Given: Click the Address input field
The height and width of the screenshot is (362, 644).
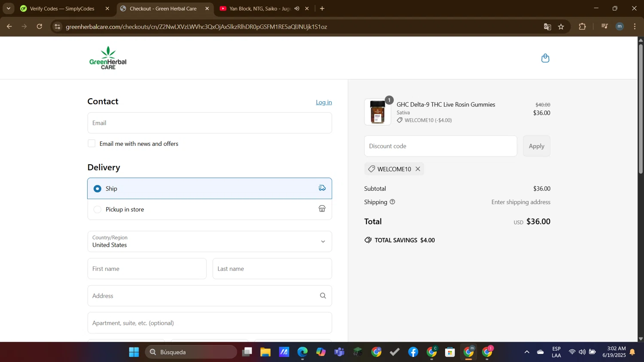Looking at the screenshot, I should (x=210, y=296).
